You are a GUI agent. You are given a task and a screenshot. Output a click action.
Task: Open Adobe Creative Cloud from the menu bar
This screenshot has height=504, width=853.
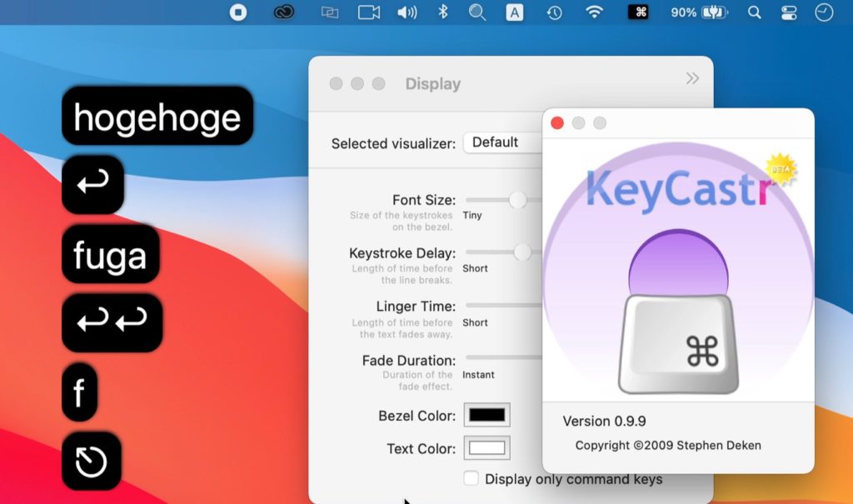coord(283,12)
